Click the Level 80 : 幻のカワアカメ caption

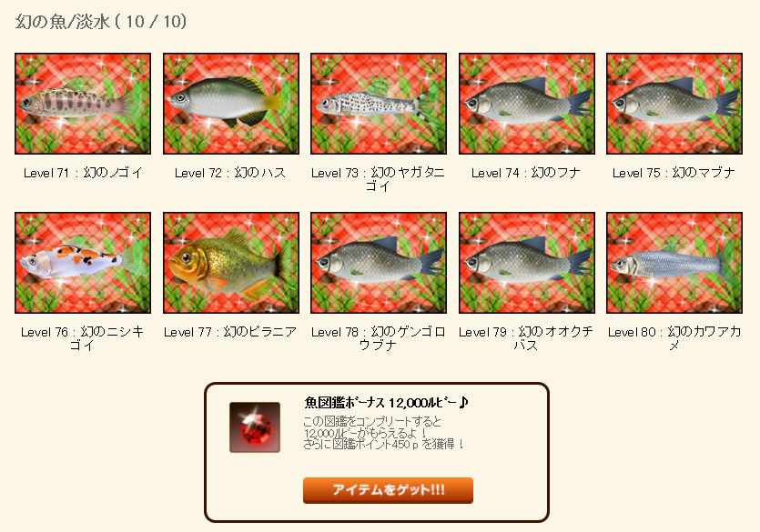(x=674, y=338)
